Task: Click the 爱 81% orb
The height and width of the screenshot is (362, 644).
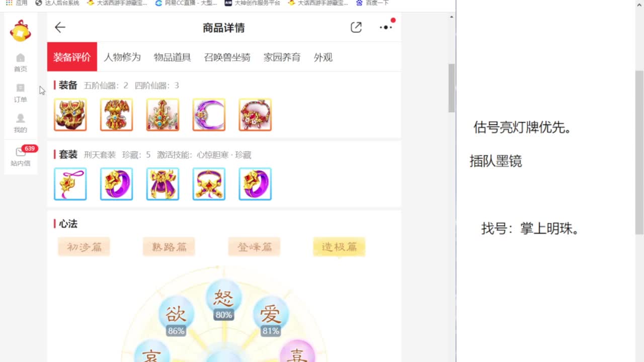Action: [x=271, y=317]
